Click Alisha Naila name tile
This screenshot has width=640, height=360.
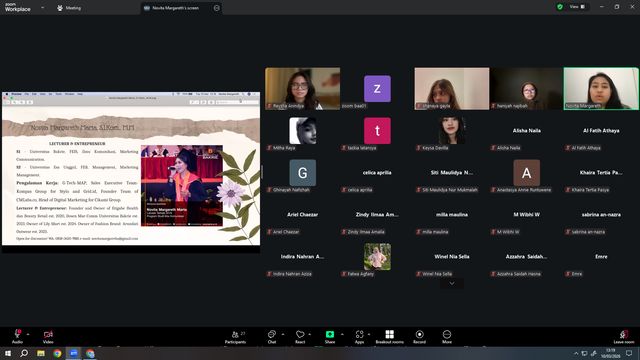pos(527,131)
